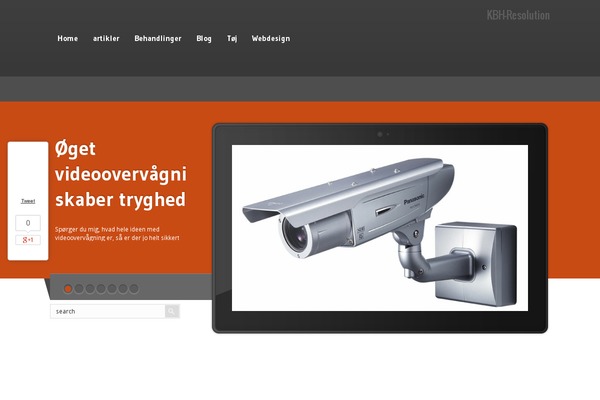Click the Tweet link
This screenshot has width=600, height=400.
coord(28,201)
